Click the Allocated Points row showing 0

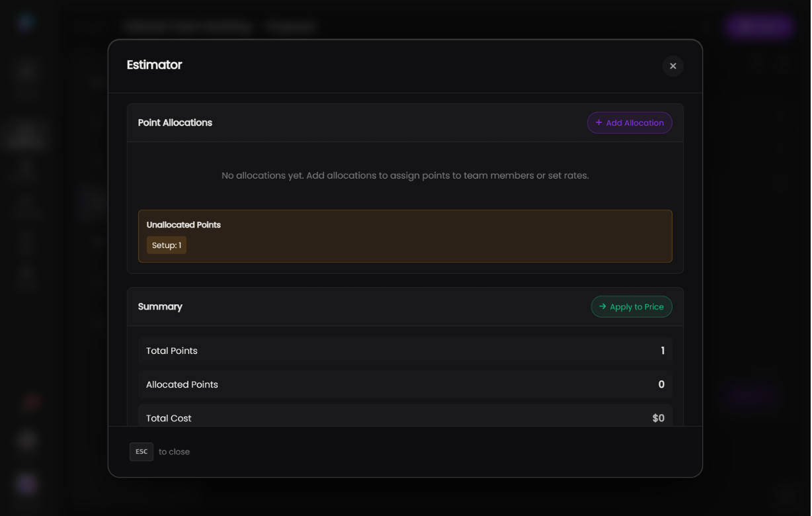405,384
